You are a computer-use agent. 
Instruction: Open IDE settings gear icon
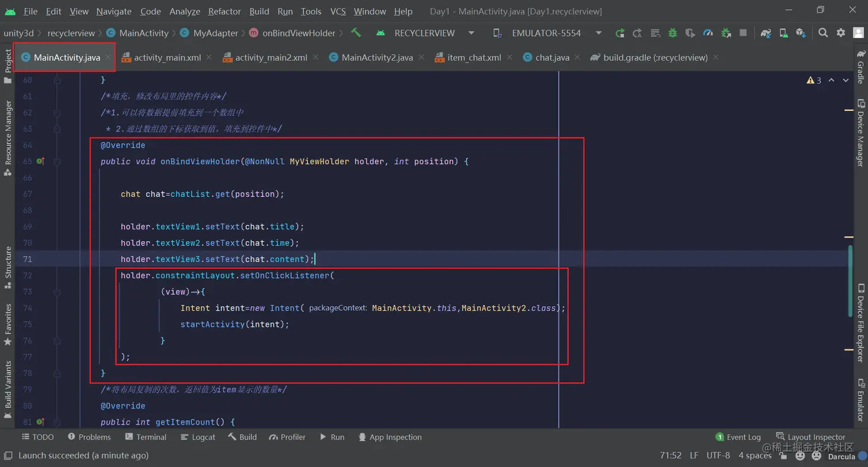tap(840, 33)
